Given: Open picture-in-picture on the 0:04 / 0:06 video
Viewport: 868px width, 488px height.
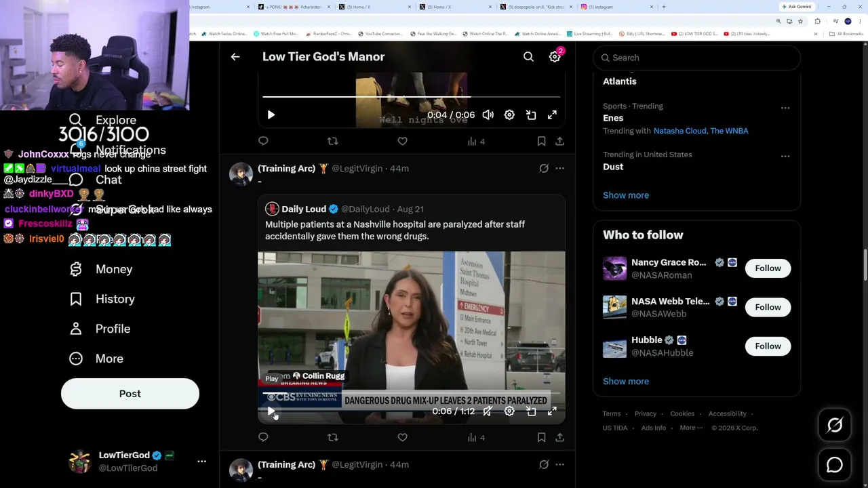Looking at the screenshot, I should pos(531,115).
